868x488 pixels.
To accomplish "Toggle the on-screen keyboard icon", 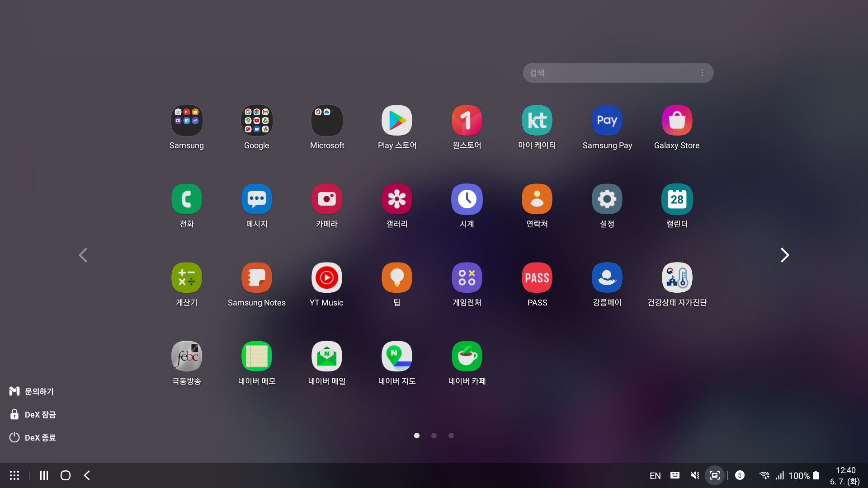I will click(675, 475).
